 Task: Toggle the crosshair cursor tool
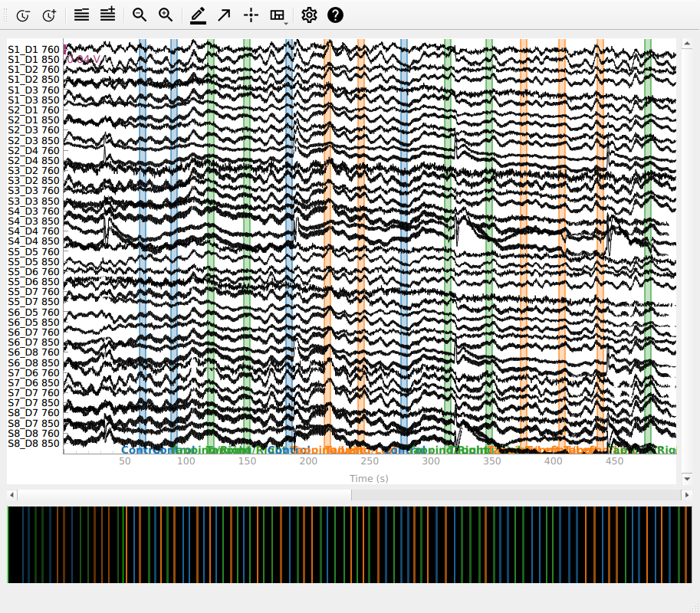click(x=250, y=15)
